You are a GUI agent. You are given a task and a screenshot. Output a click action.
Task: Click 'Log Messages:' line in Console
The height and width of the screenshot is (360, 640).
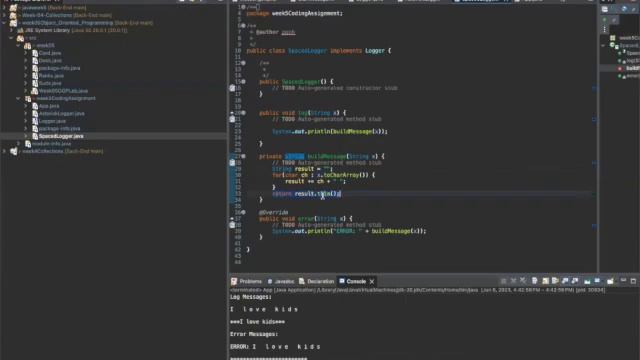pos(251,297)
